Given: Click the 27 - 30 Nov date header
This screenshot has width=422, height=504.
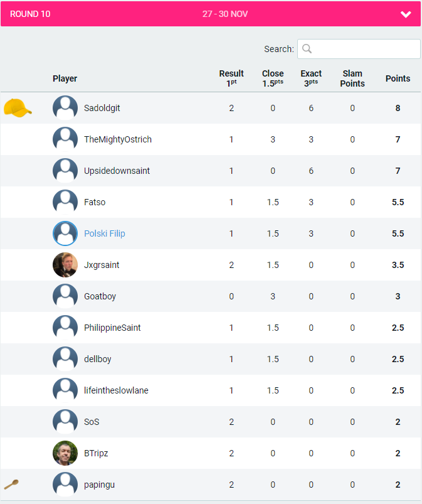Looking at the screenshot, I should 225,14.
